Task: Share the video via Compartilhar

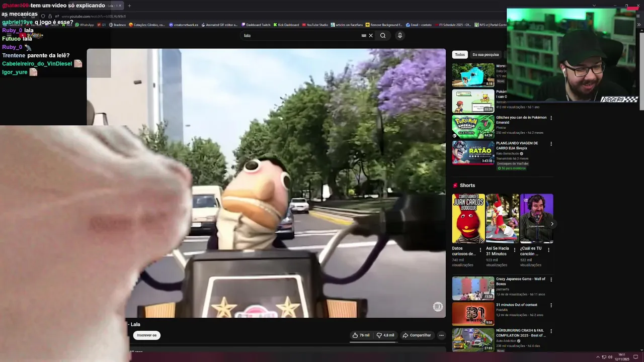Action: [x=417, y=335]
